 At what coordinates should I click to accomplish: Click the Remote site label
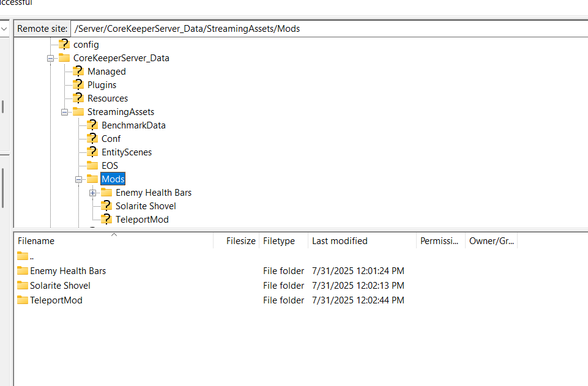(42, 29)
